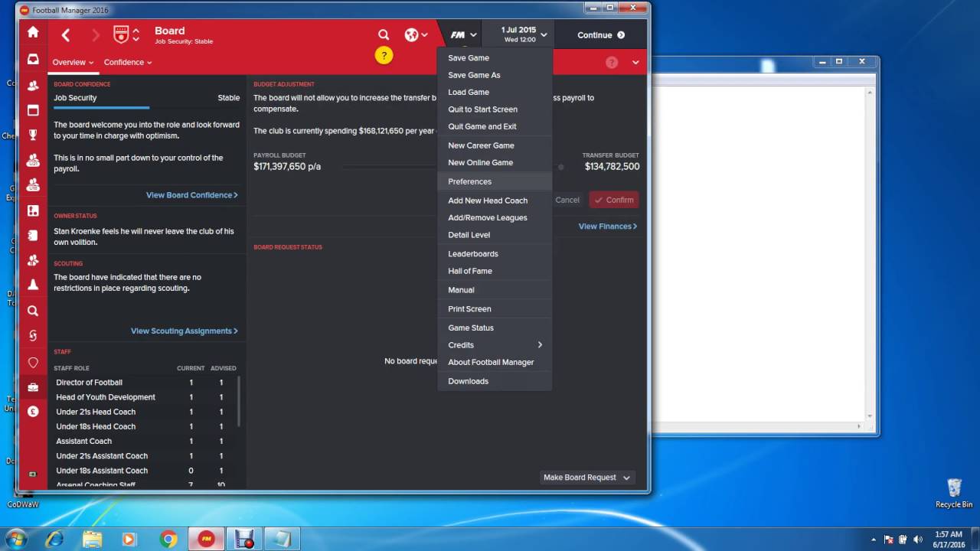Click the budget adjustment slider handle
Screen dimensions: 980x551
[561, 167]
